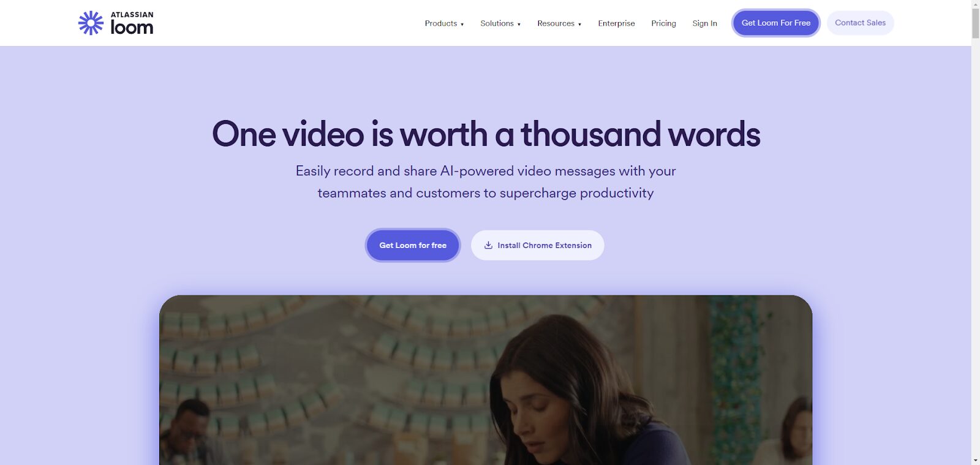Viewport: 980px width, 465px height.
Task: Click the Install Chrome Extension button
Action: (x=537, y=245)
